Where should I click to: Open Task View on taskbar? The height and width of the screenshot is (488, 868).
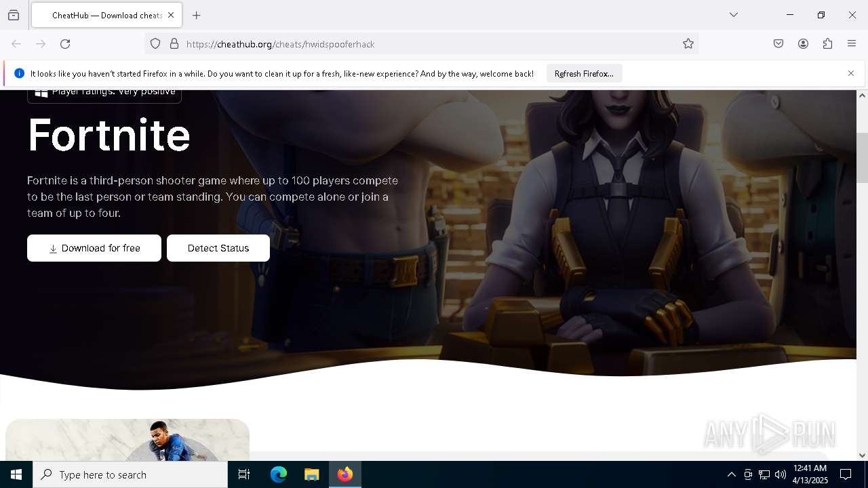(x=244, y=474)
